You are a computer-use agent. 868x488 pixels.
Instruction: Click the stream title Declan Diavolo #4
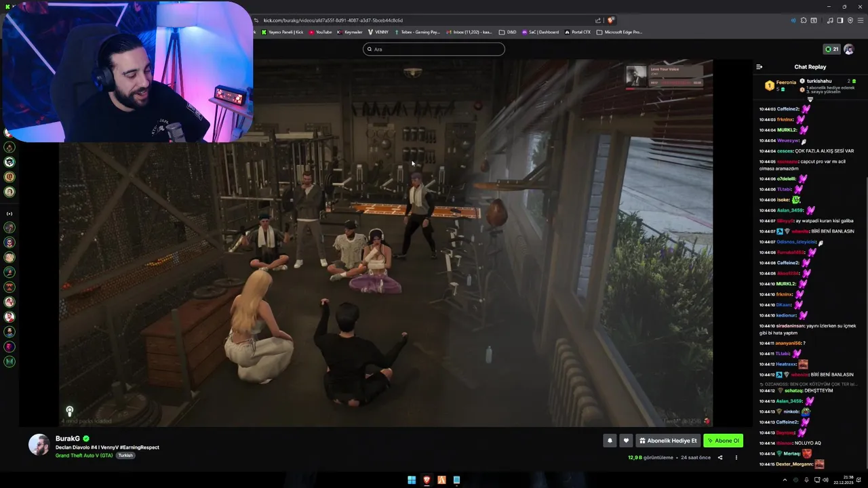pos(107,447)
